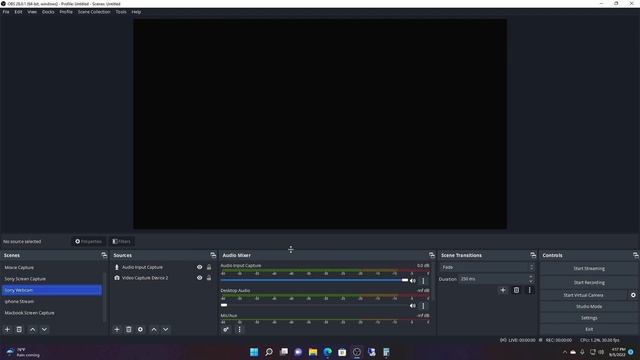The width and height of the screenshot is (640, 360).
Task: Click OBS Studio taskbar icon
Action: (x=357, y=352)
